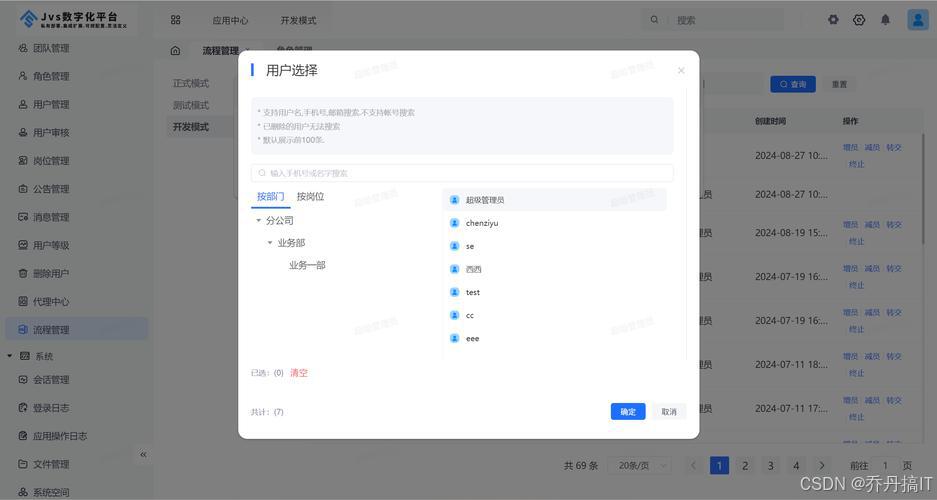Screen dimensions: 937x500
Task: Select 测试模式 in mode list
Action: tap(191, 105)
